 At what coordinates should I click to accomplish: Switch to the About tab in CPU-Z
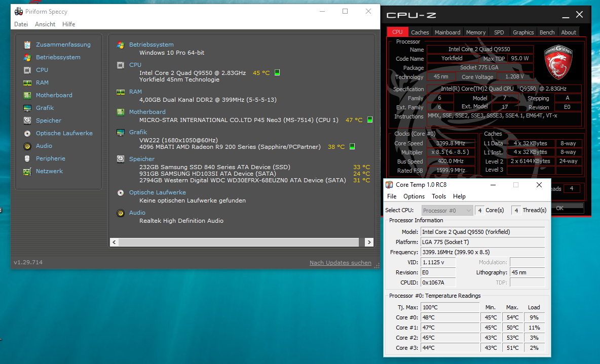pyautogui.click(x=568, y=32)
